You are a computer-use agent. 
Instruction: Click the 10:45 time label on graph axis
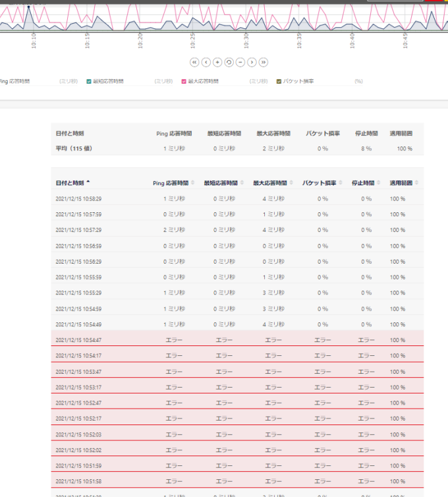(405, 41)
